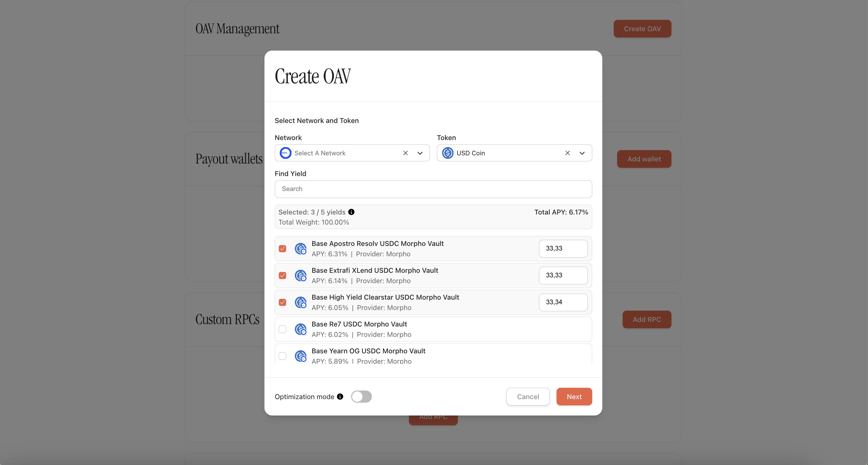Image resolution: width=868 pixels, height=465 pixels.
Task: Clear the selected network with the X
Action: (405, 153)
